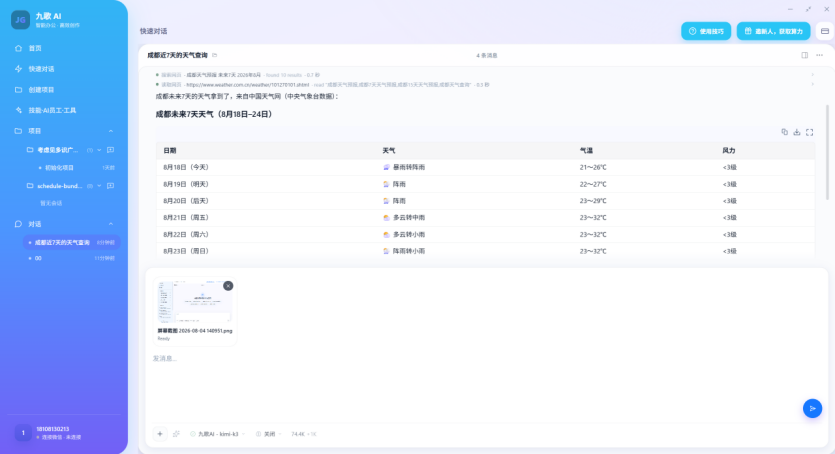Click the 风力 column header

point(729,151)
